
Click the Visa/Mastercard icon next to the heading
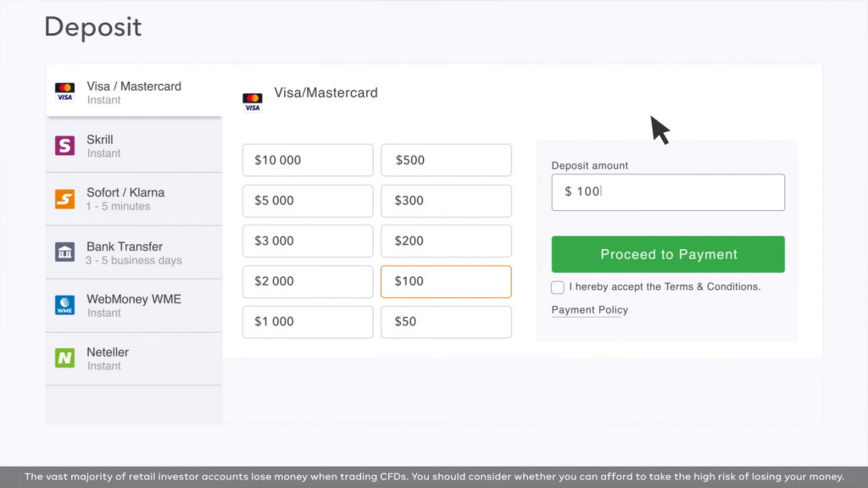252,100
